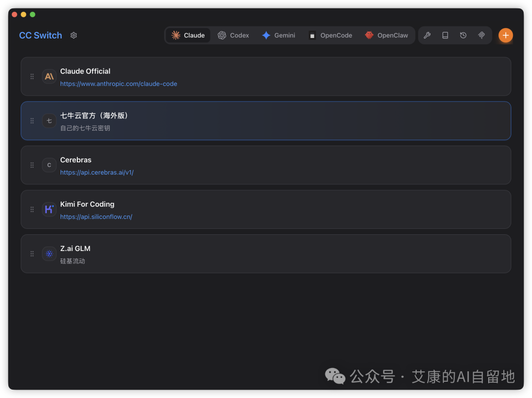Open the history clock icon
532x398 pixels.
click(x=463, y=36)
